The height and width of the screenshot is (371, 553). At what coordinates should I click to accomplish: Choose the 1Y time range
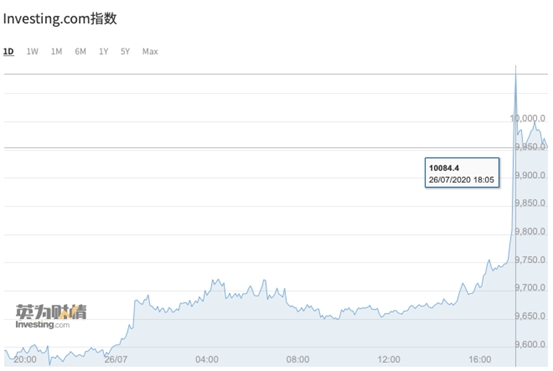pyautogui.click(x=103, y=51)
